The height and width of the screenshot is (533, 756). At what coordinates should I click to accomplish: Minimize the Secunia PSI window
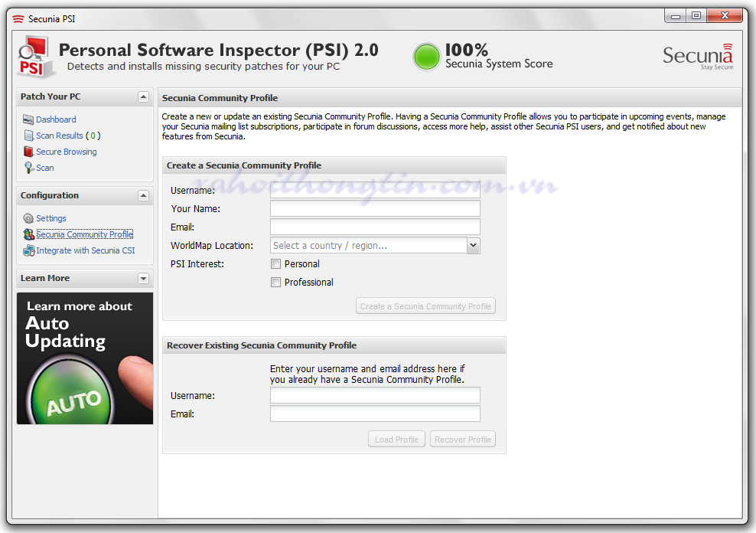pos(676,16)
